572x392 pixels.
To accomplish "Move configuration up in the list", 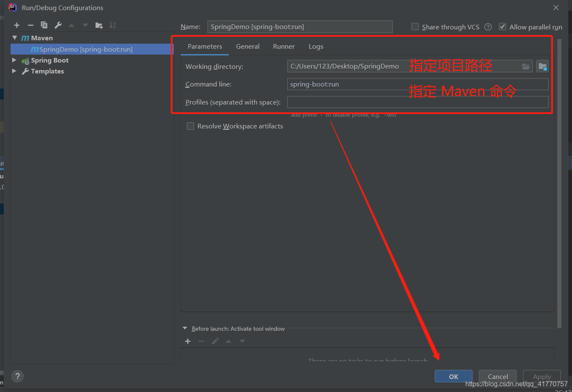I will (x=71, y=25).
